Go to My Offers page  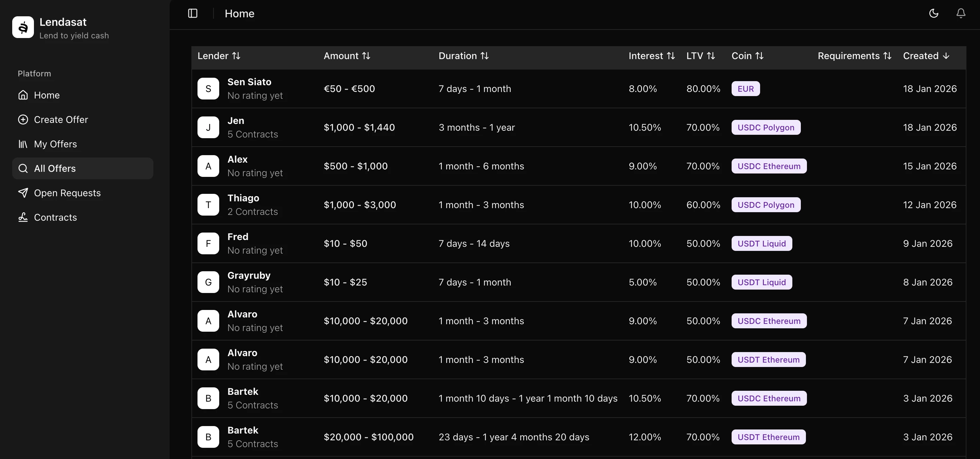pyautogui.click(x=55, y=144)
